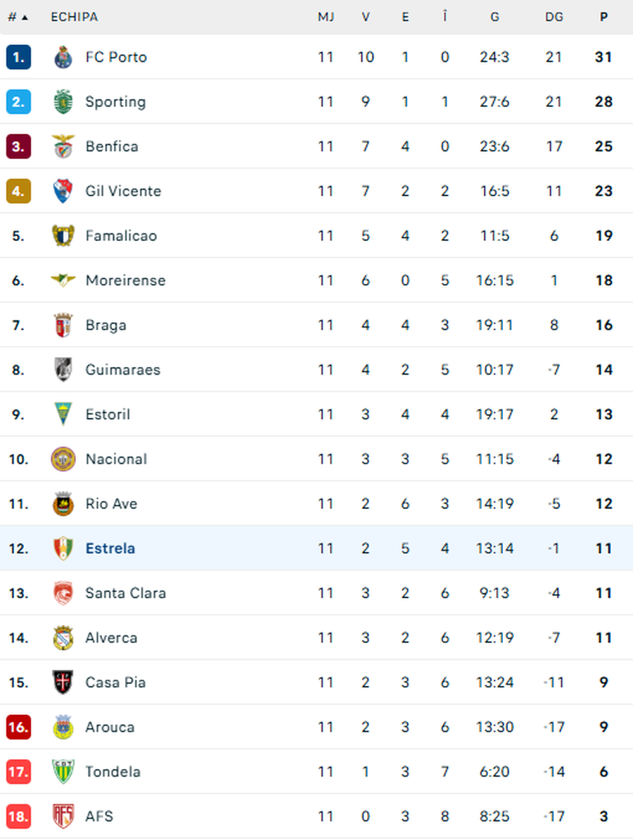
Task: Open the Estrela team link
Action: click(110, 548)
